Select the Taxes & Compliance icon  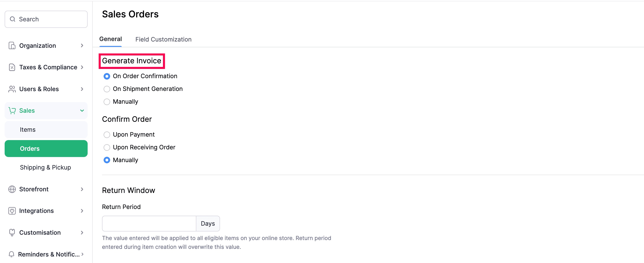point(12,67)
